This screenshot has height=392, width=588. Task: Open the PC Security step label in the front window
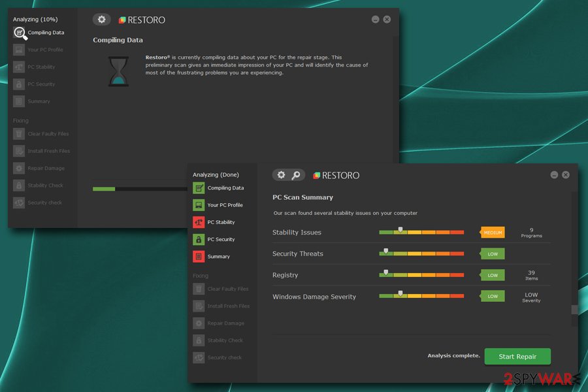coord(221,239)
